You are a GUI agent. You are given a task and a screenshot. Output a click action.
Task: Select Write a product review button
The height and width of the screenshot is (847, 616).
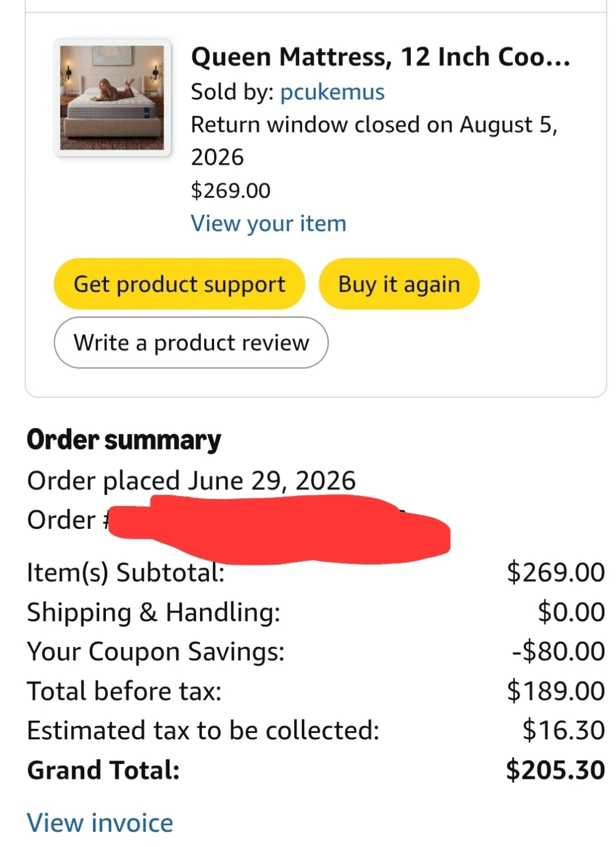click(x=191, y=343)
